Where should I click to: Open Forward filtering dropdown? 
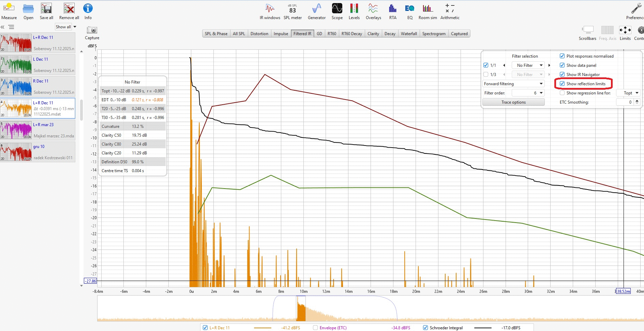(x=513, y=84)
